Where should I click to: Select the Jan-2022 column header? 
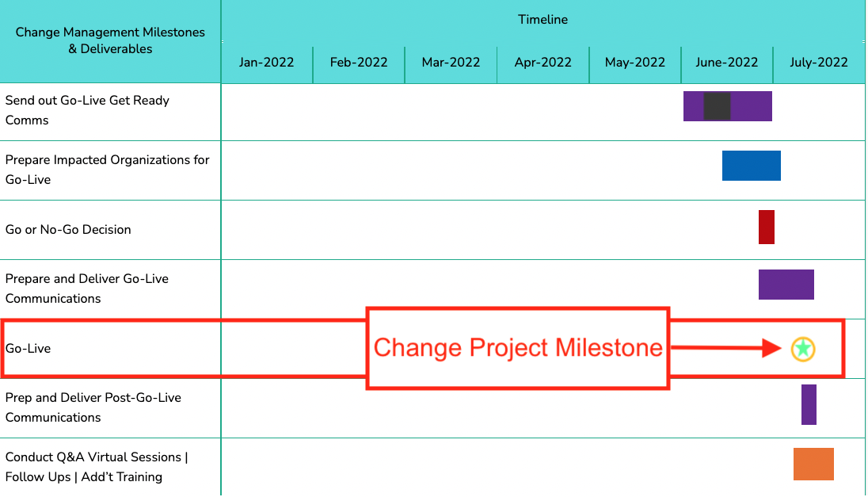[x=267, y=63]
